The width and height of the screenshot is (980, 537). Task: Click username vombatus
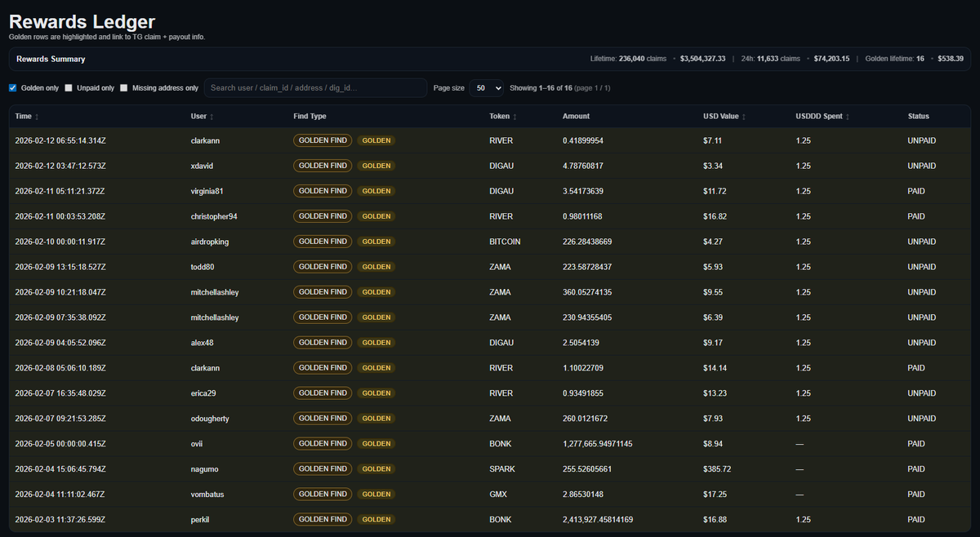(207, 495)
